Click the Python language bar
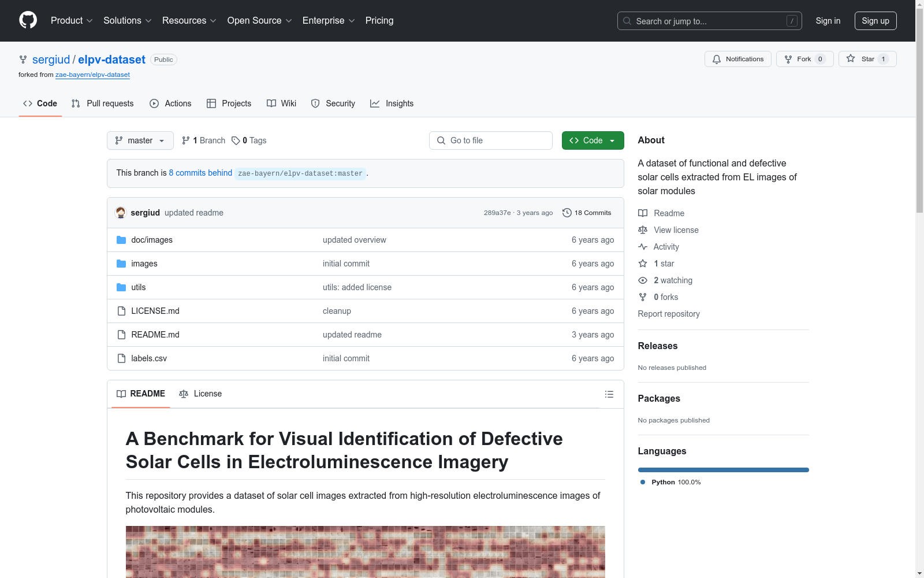Screen dimensions: 924x578 pos(723,470)
